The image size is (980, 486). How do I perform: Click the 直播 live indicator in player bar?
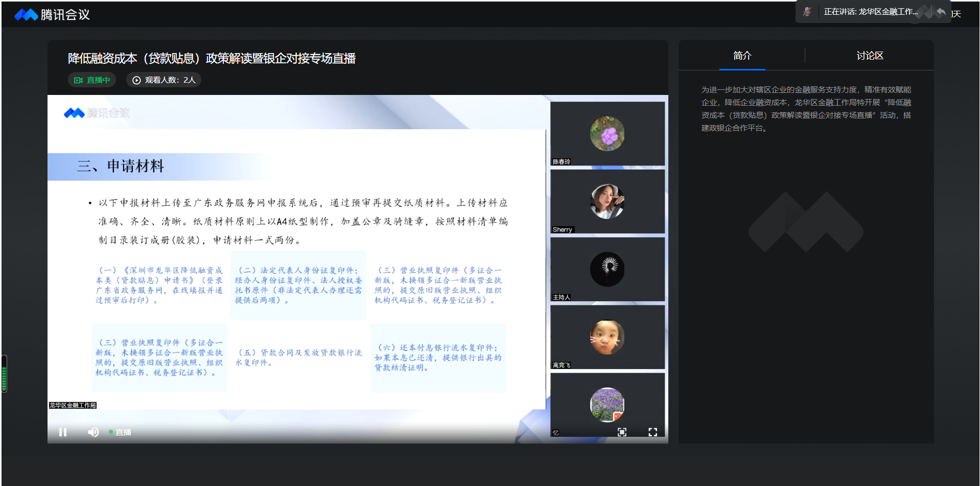tap(120, 432)
